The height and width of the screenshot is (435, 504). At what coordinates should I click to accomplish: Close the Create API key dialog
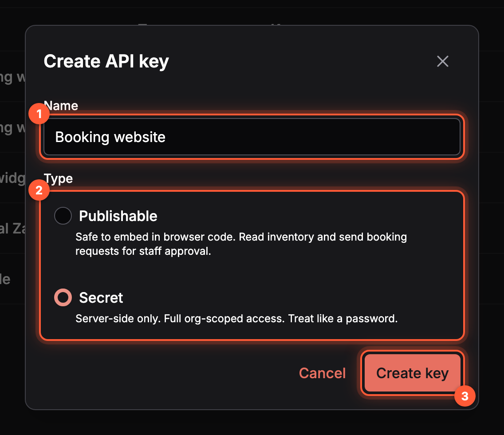click(x=443, y=61)
